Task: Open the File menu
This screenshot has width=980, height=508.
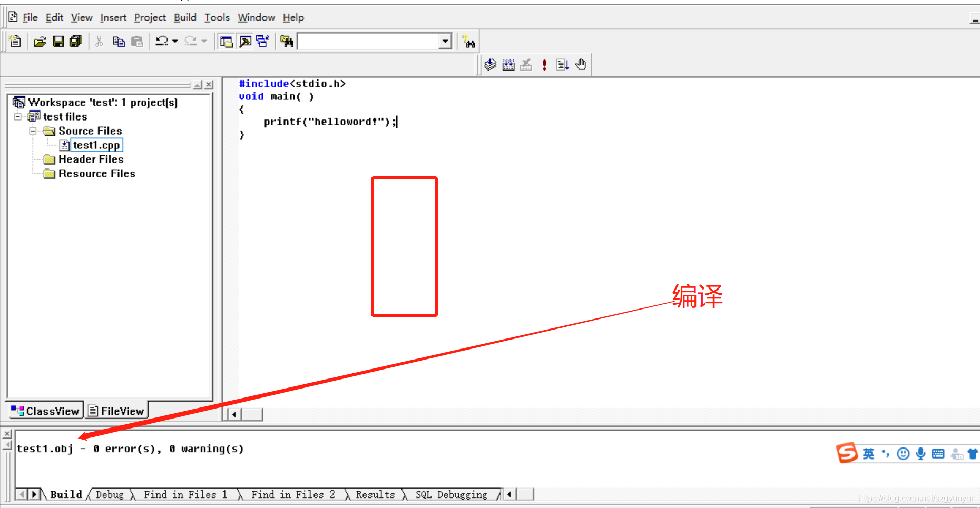Action: [x=30, y=17]
